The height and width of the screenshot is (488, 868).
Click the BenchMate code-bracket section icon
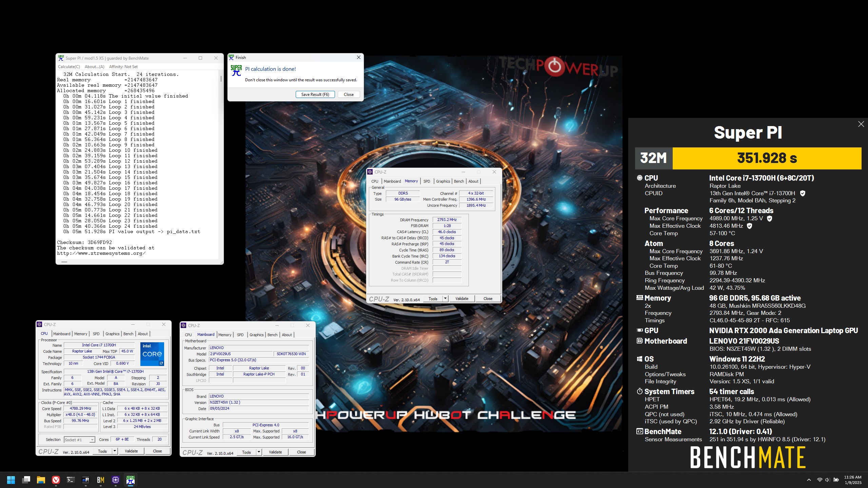click(x=640, y=431)
